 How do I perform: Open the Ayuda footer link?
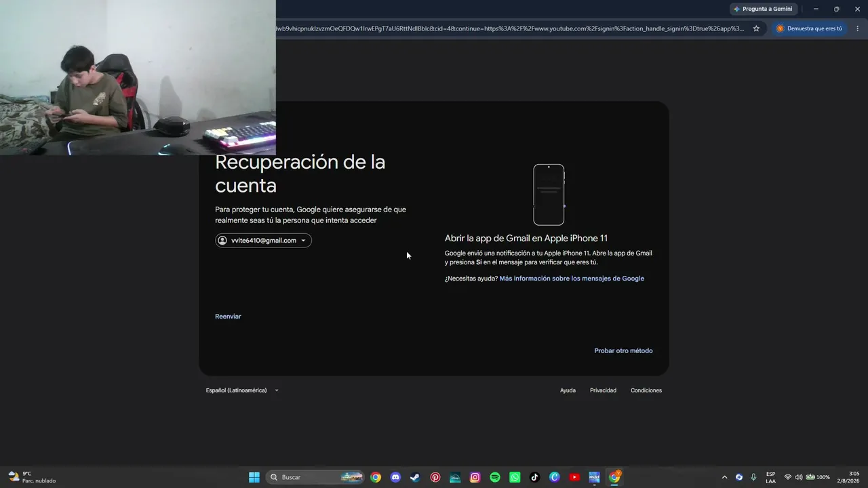(x=568, y=390)
